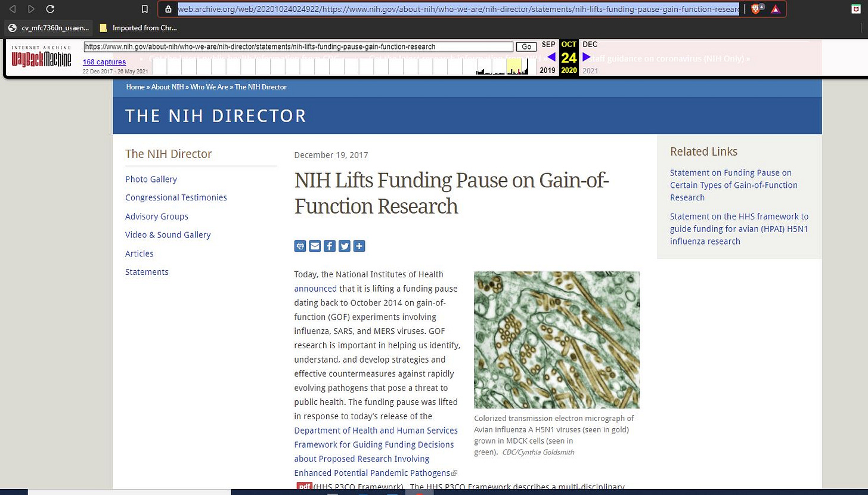Screen dimensions: 868x495
Task: Click the browser back arrow
Action: [x=13, y=9]
